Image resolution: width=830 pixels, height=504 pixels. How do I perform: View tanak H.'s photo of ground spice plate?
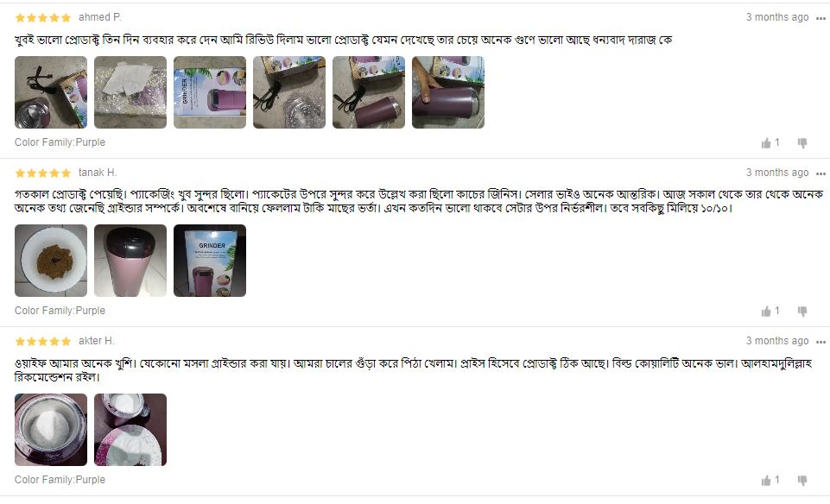click(x=51, y=260)
